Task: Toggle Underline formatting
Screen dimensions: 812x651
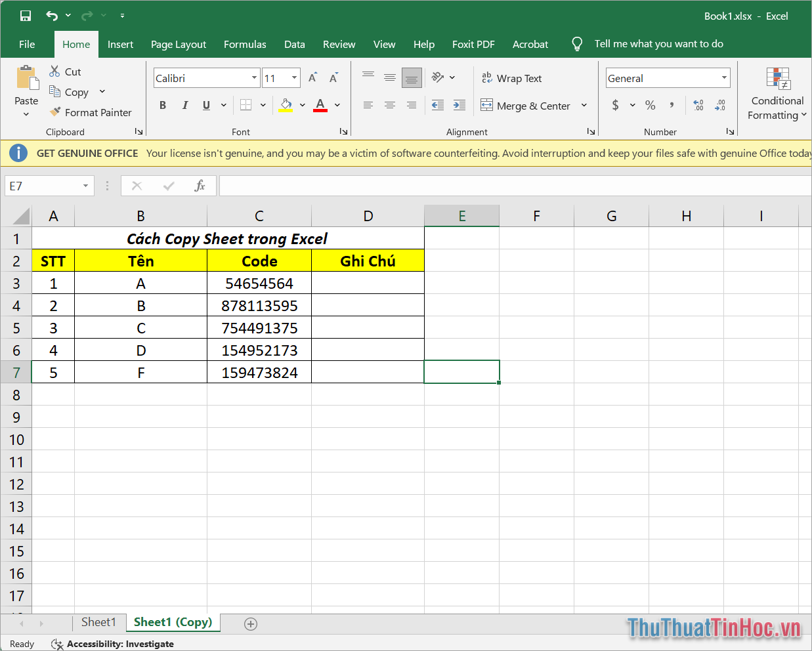Action: pos(206,105)
